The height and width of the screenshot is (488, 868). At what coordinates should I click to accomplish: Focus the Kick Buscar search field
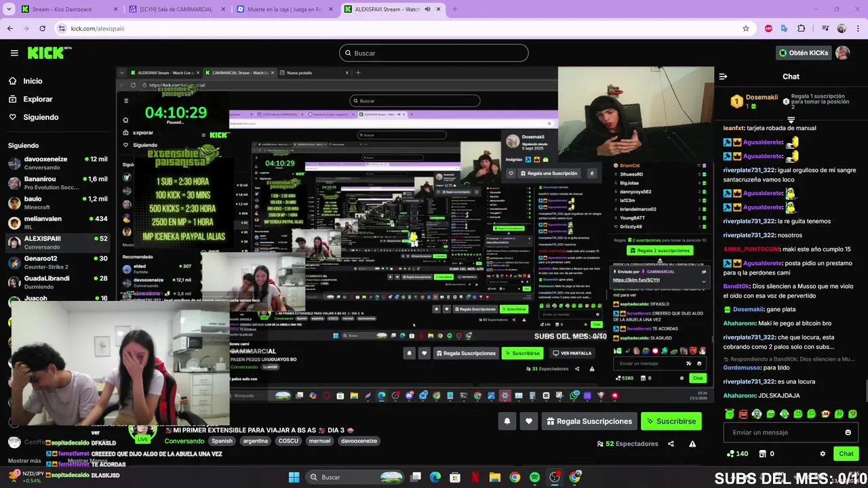(434, 53)
